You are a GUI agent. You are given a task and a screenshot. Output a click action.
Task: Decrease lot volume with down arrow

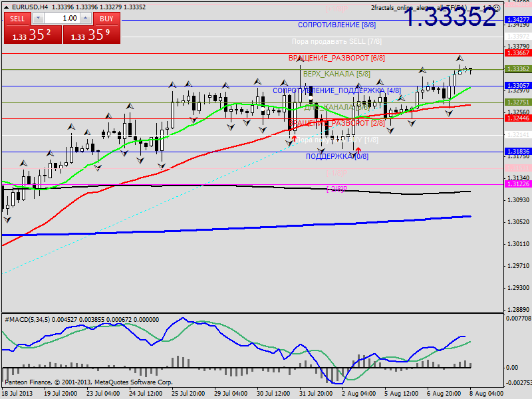coord(37,19)
